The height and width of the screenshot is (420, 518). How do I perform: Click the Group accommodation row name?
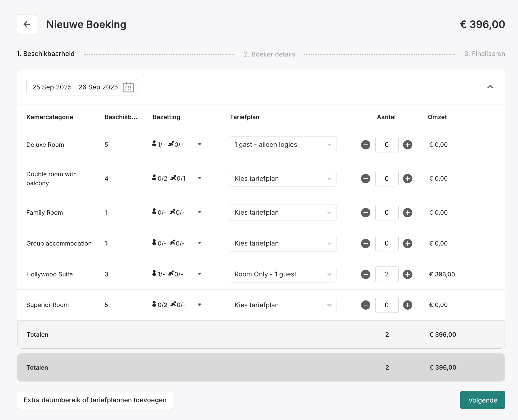click(x=59, y=243)
